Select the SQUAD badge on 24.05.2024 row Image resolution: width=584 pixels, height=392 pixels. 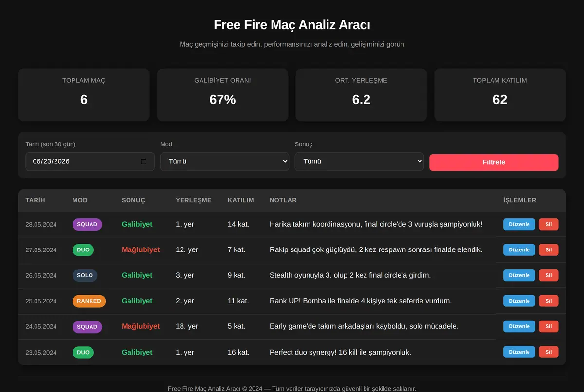point(87,326)
